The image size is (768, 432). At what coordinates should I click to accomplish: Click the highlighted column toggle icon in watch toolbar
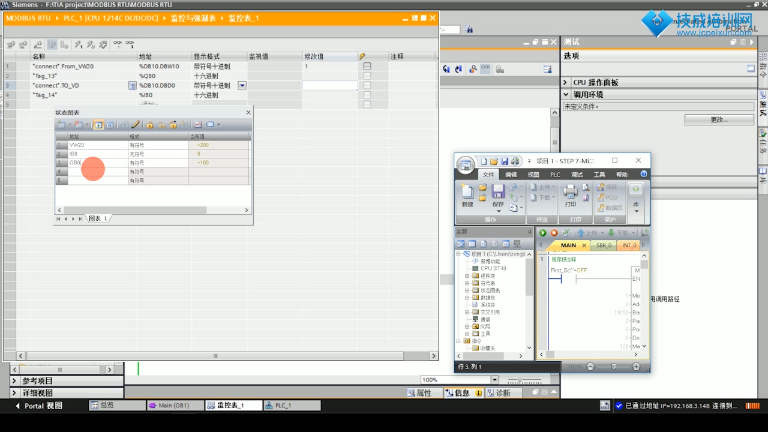52,45
